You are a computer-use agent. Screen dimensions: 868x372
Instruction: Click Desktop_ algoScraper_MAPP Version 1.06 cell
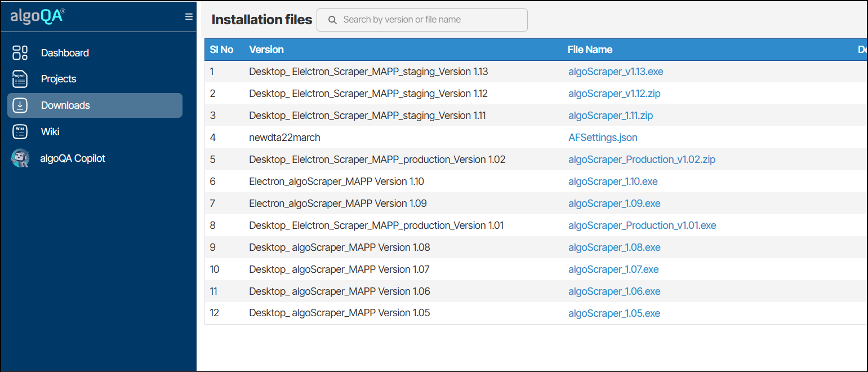[340, 291]
